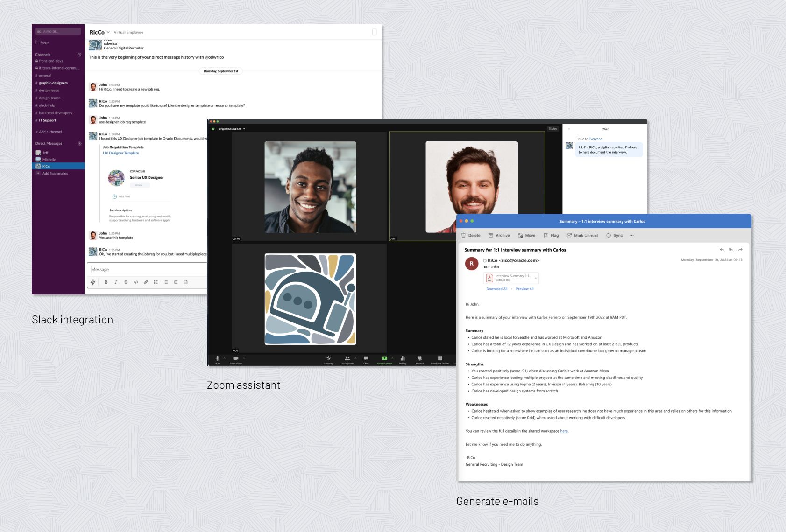Click the Share Screen green icon
786x532 pixels.
(x=384, y=358)
